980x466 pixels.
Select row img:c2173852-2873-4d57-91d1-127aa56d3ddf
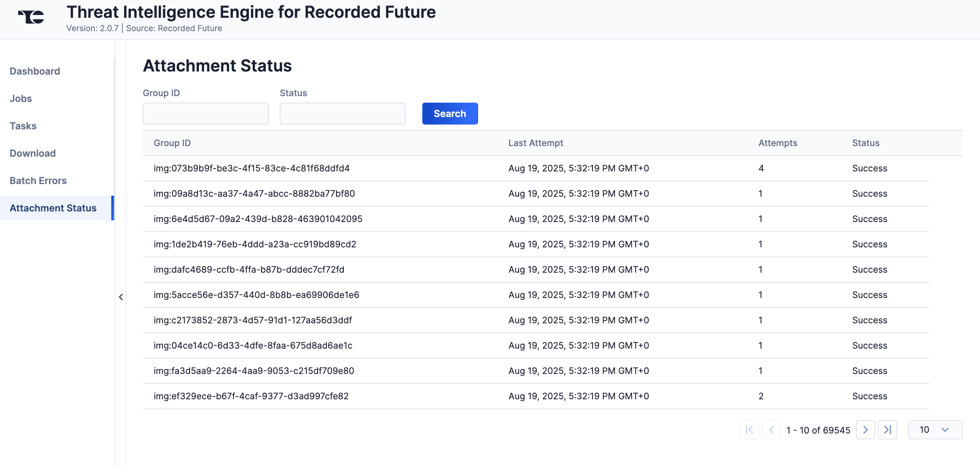pos(536,321)
